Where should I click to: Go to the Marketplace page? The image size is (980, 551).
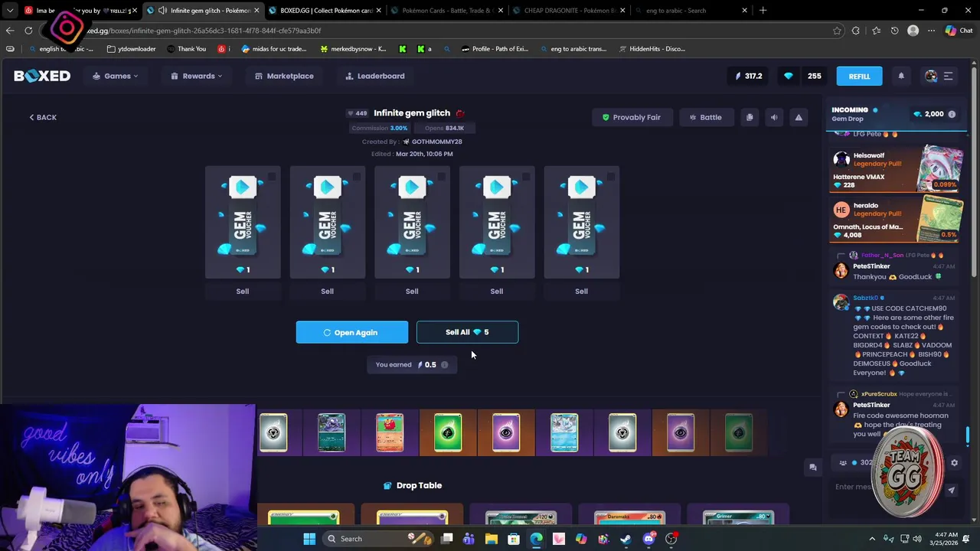(284, 76)
